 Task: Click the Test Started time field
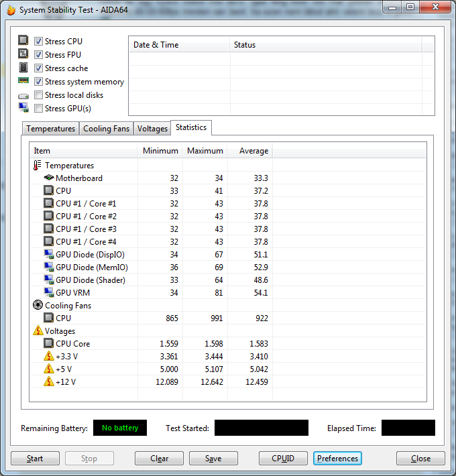(x=262, y=428)
